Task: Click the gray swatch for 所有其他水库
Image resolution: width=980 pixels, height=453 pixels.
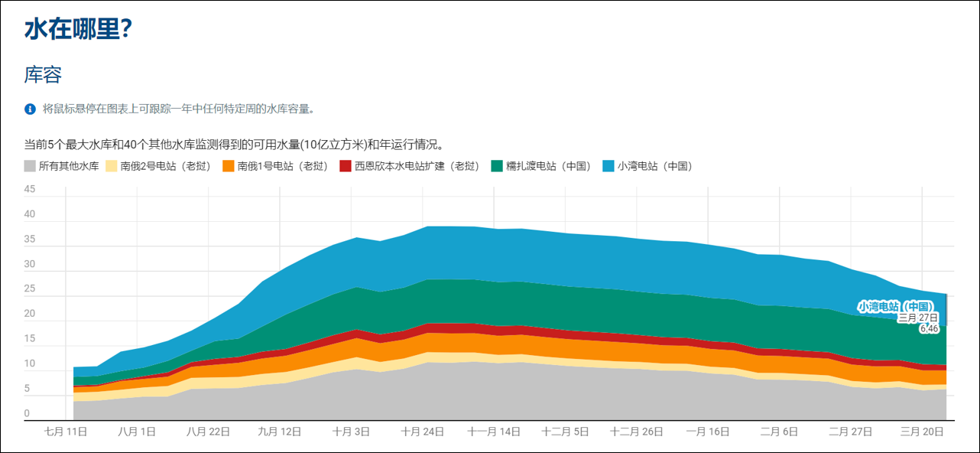Action: (x=30, y=166)
